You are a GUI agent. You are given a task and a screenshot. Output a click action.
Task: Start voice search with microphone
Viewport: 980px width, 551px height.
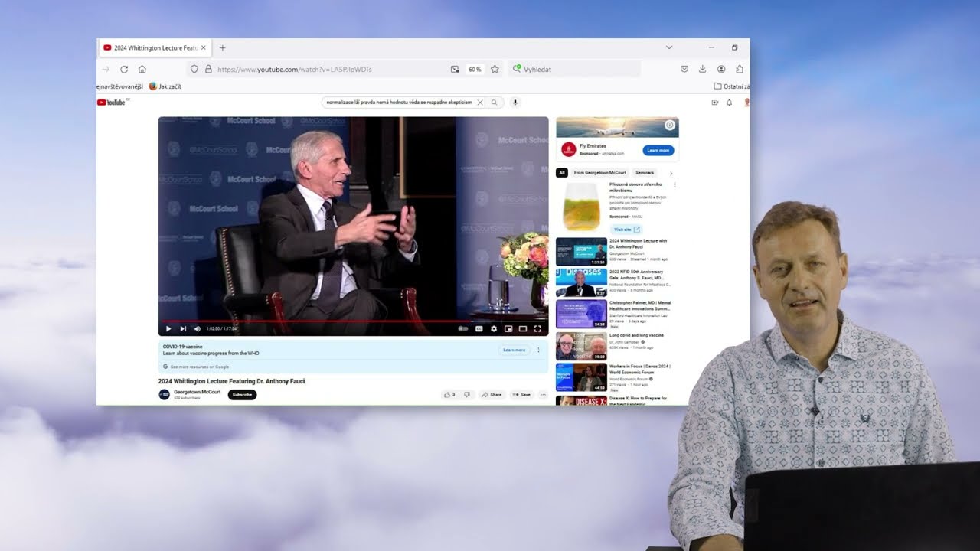515,102
